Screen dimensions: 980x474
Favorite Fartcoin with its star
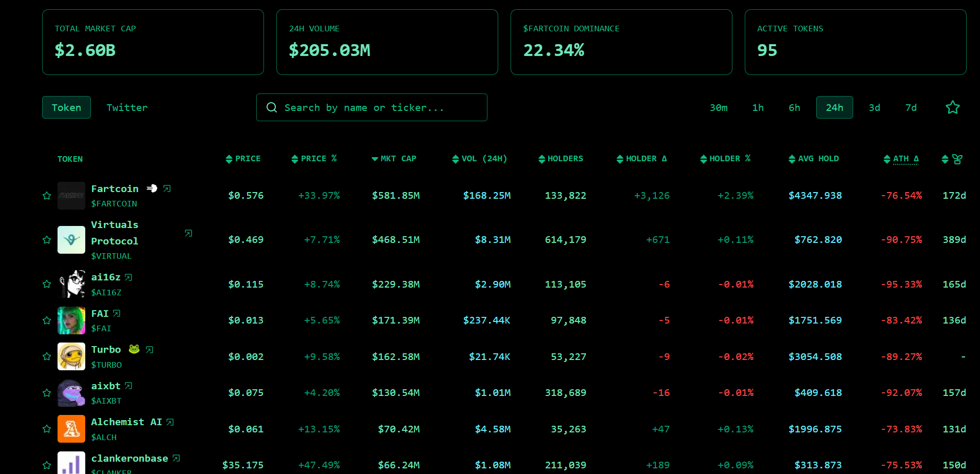[47, 196]
